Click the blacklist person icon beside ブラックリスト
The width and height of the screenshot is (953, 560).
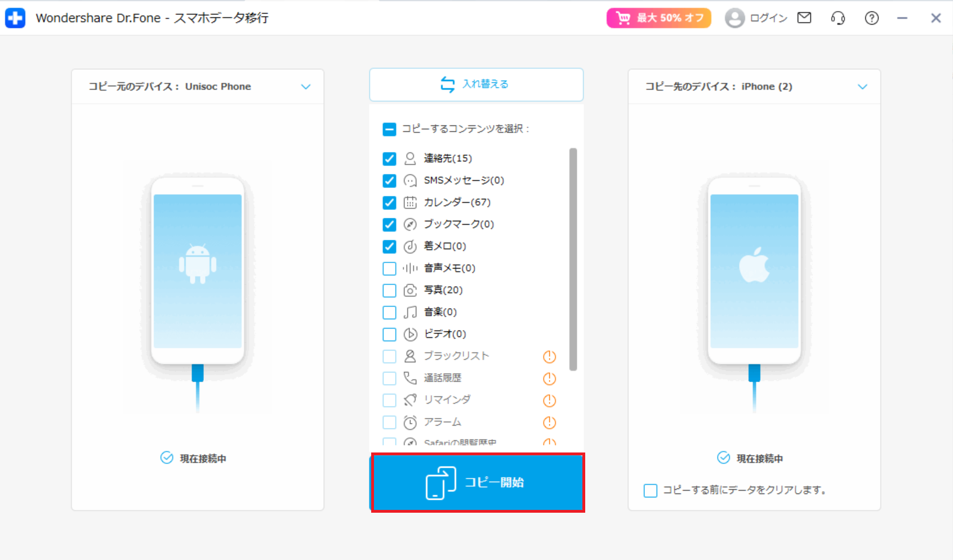[x=410, y=356]
